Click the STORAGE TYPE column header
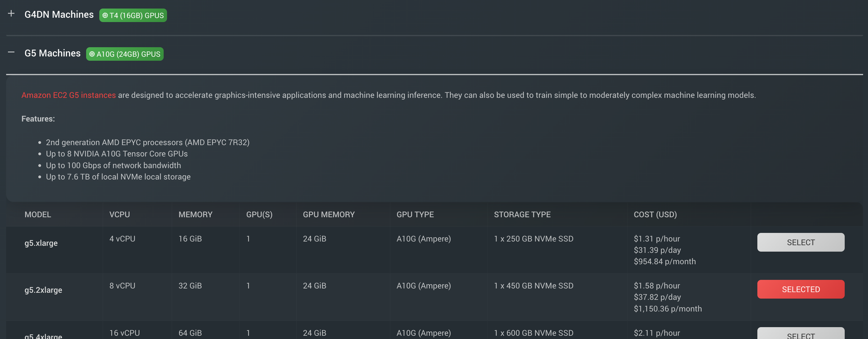Viewport: 868px width, 339px height. point(522,215)
